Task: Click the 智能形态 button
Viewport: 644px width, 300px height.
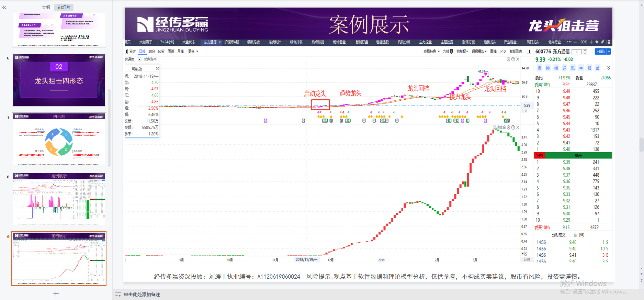Action: pos(516,52)
